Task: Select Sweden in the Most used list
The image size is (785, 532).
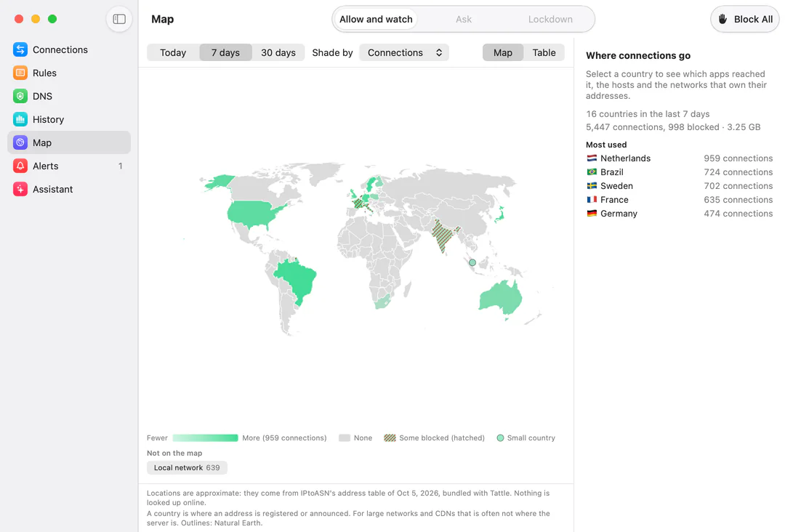Action: (680, 185)
